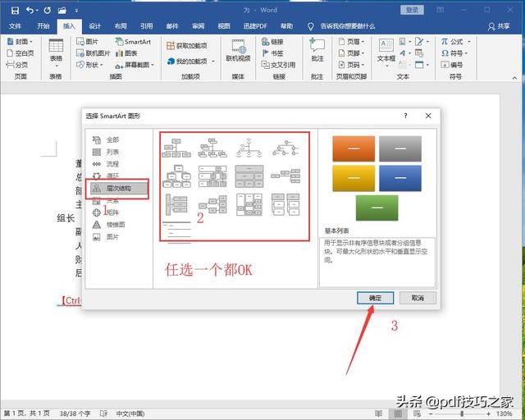525x420 pixels.
Task: Click the zoom out minus button
Action: [x=430, y=414]
